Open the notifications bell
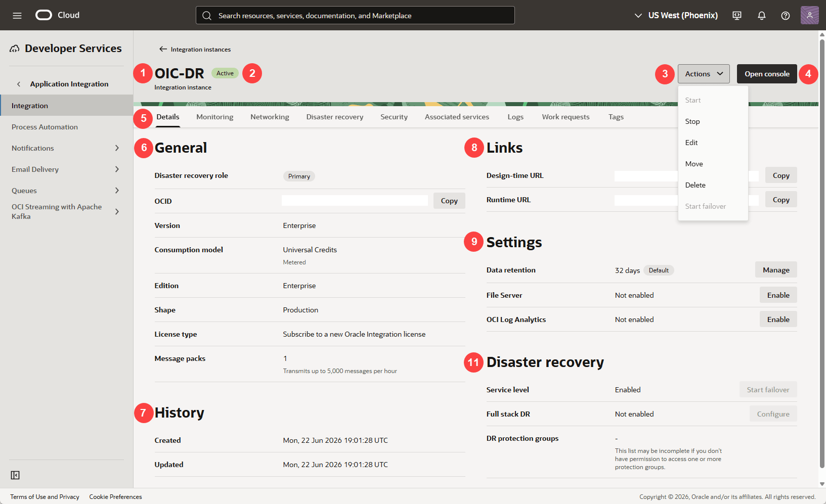 point(761,15)
